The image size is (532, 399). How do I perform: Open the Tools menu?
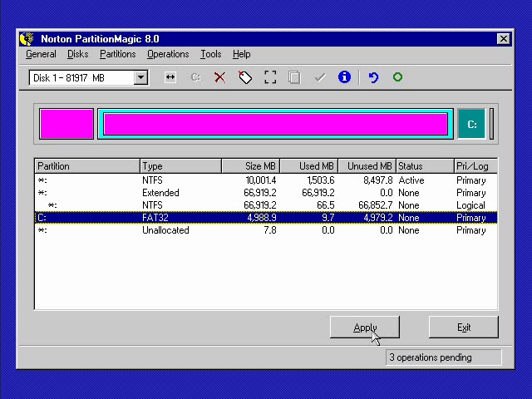pos(210,54)
